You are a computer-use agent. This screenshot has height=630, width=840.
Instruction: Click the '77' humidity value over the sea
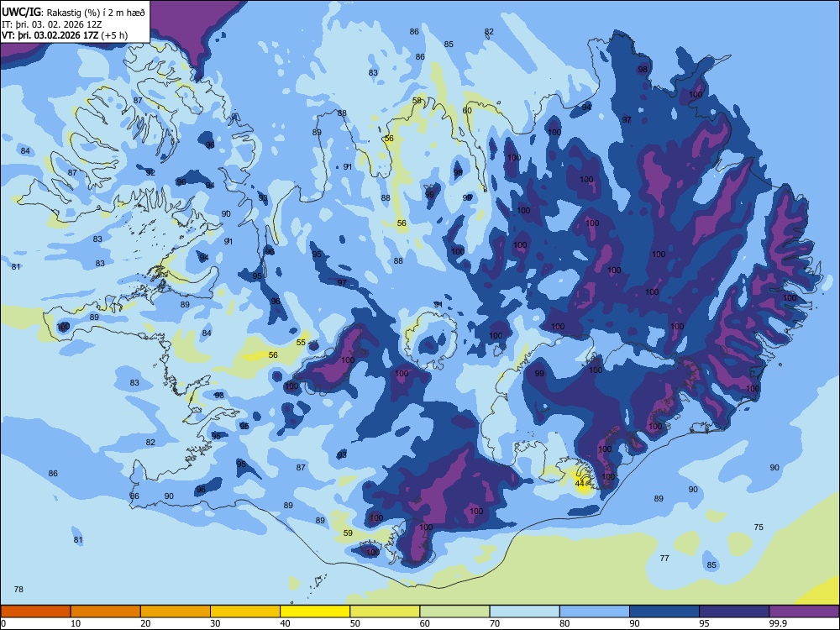click(664, 559)
